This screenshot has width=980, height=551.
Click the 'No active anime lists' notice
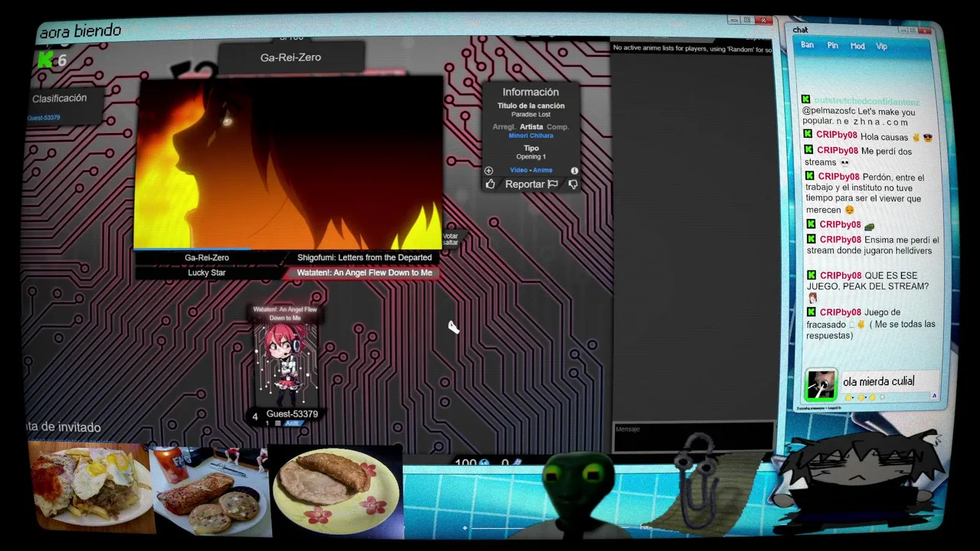coord(692,49)
